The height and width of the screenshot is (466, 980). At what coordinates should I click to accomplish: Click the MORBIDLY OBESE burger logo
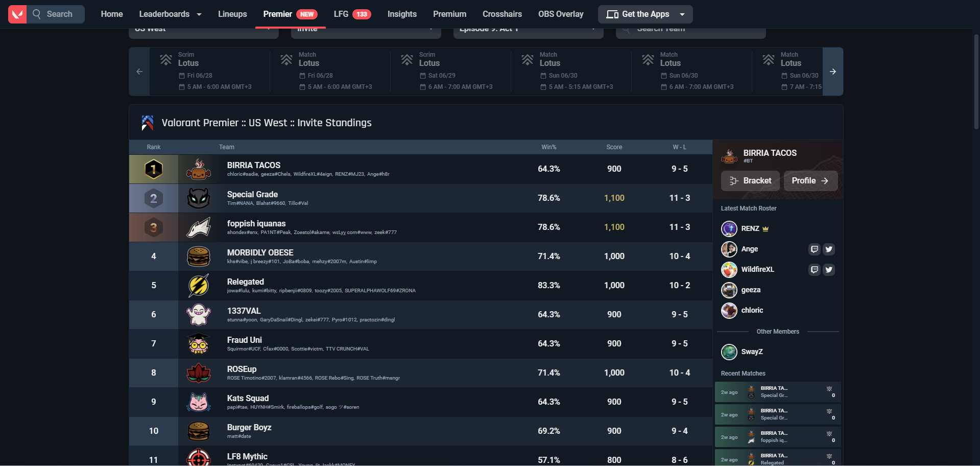click(x=199, y=257)
